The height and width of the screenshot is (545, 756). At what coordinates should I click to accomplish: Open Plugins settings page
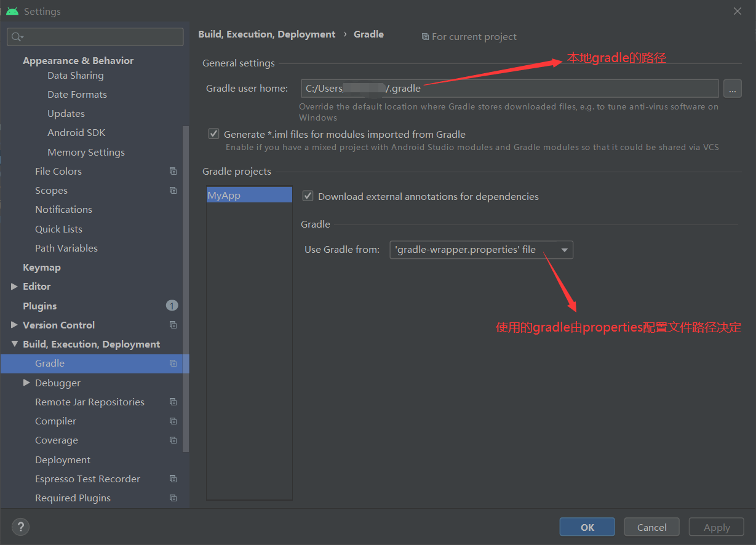click(39, 306)
